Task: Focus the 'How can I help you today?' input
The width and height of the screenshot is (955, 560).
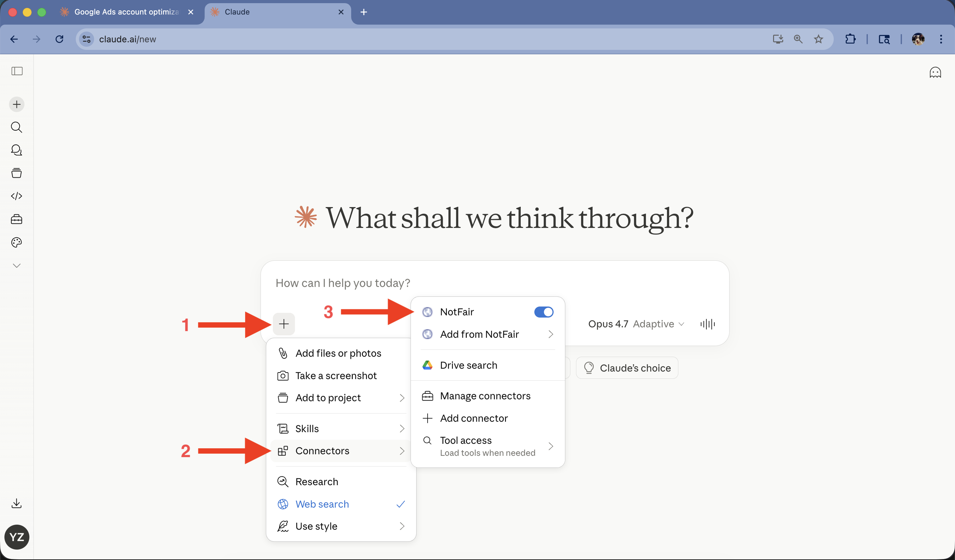Action: tap(495, 283)
